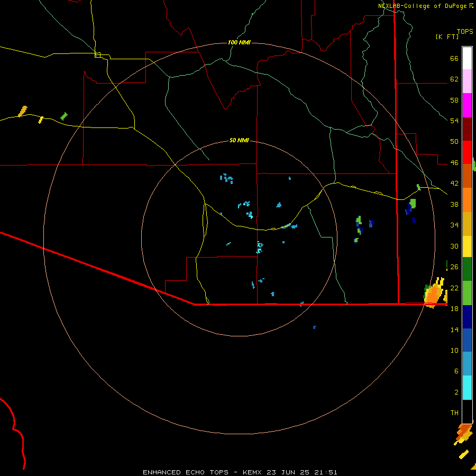Select the light green legend swatch

467,293
